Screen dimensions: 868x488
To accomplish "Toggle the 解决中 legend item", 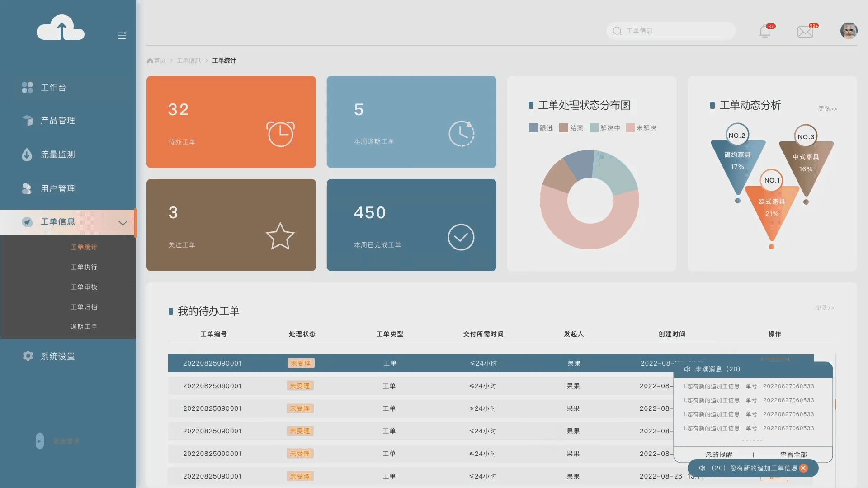I will (x=604, y=128).
